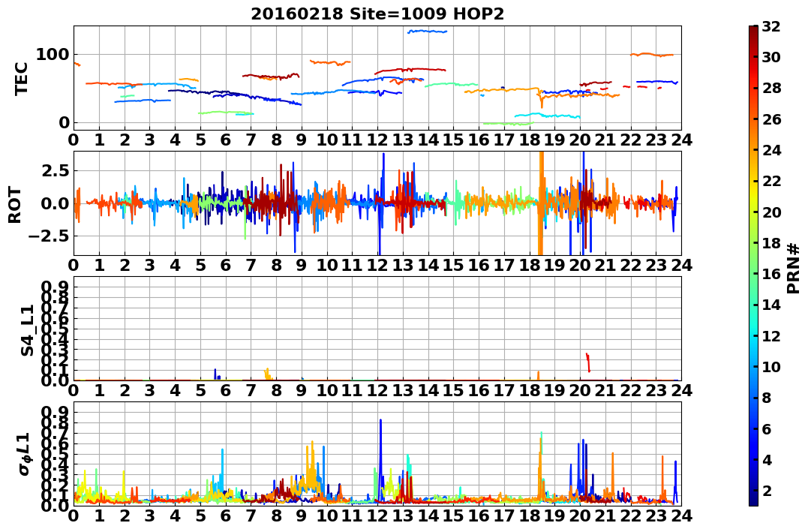Image resolution: width=808 pixels, height=532 pixels.
Task: Click colorbar tick label "20"
Action: click(771, 212)
